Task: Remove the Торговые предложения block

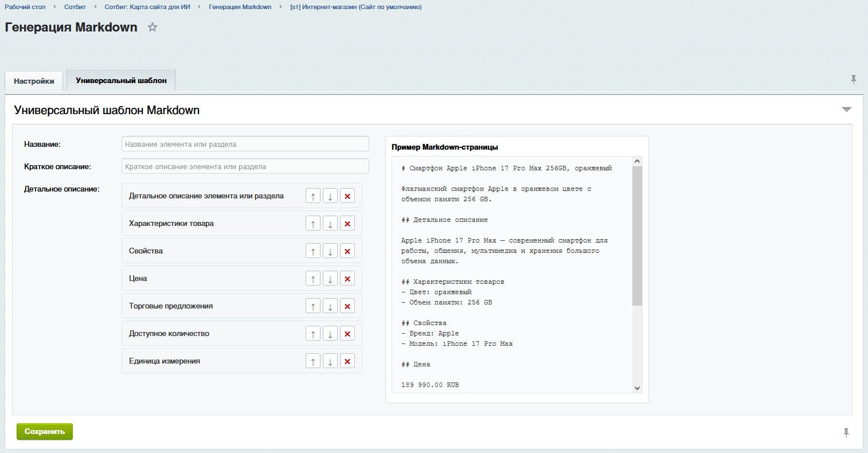Action: point(347,306)
